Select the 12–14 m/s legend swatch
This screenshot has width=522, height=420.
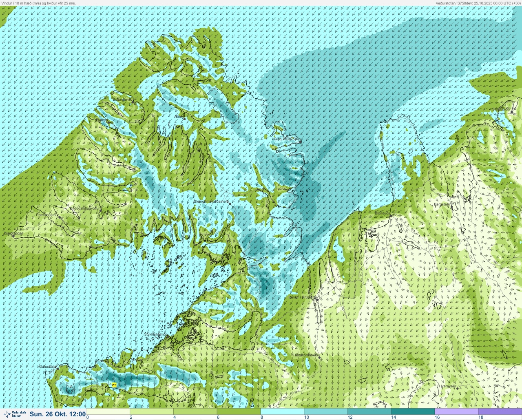tap(369, 411)
